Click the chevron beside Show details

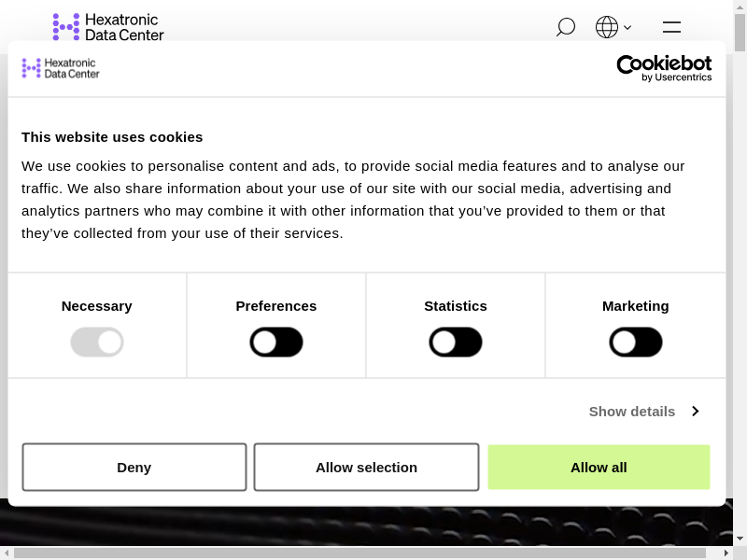[x=695, y=412]
